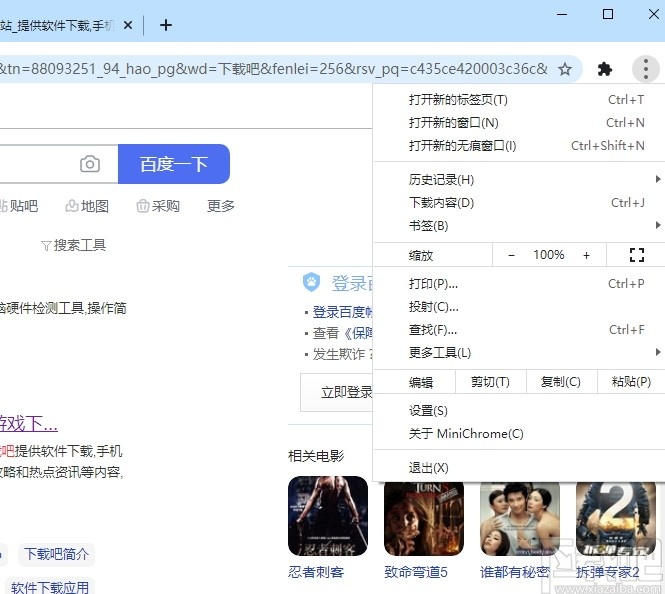This screenshot has width=665, height=594.
Task: Open the 地图 link
Action: [87, 206]
